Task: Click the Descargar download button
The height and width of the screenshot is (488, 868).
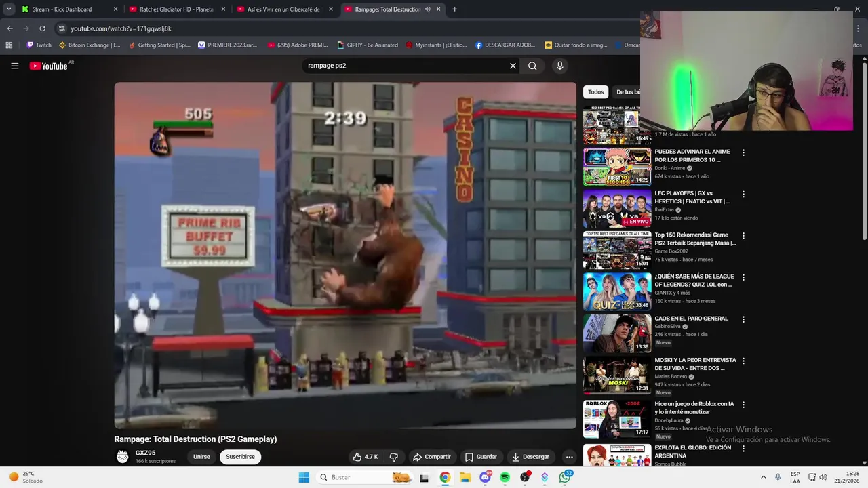Action: pos(530,457)
